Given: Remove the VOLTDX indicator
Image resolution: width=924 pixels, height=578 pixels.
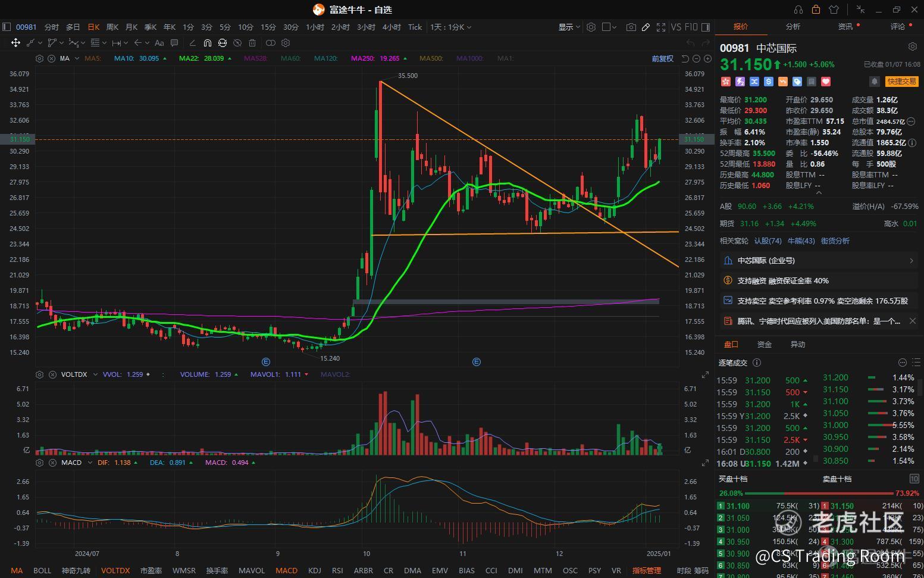Looking at the screenshot, I should coord(52,374).
